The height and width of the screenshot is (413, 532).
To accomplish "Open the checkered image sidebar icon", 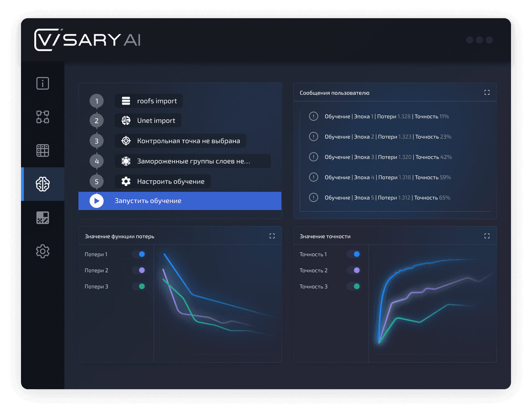I will (x=43, y=218).
